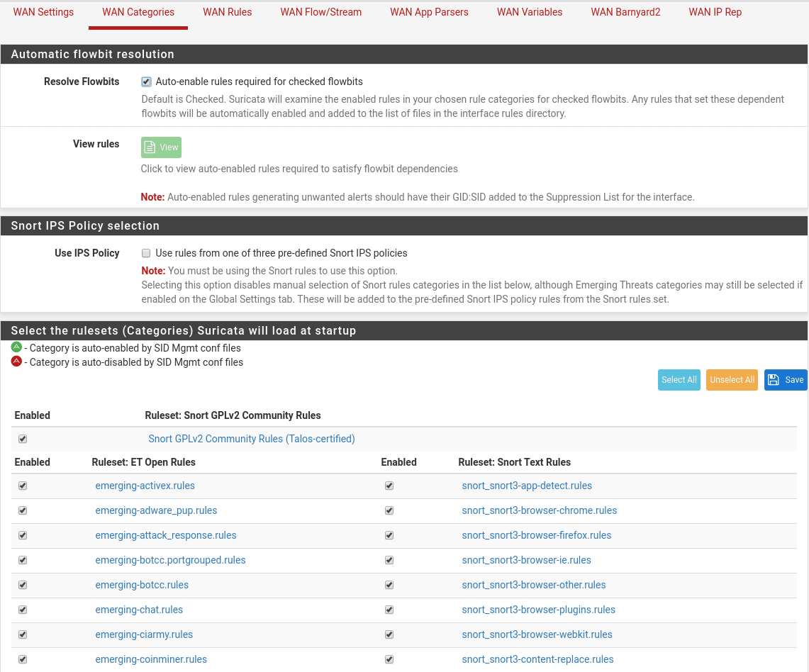Open emerging-activex.rules link
Image resolution: width=809 pixels, height=672 pixels.
click(x=145, y=486)
